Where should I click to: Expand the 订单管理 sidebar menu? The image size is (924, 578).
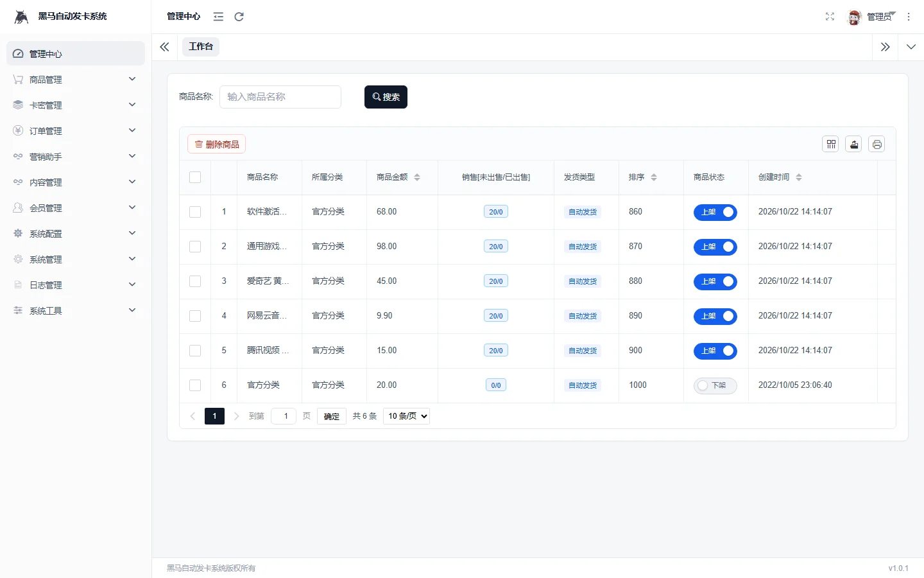pyautogui.click(x=76, y=131)
